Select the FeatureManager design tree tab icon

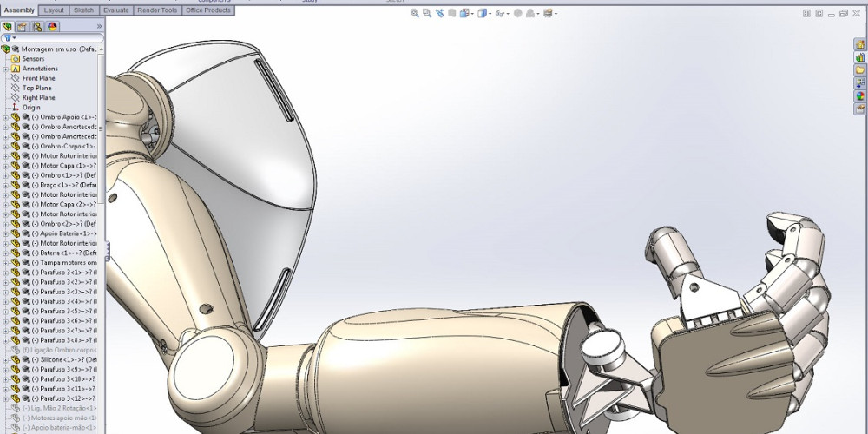(7, 26)
